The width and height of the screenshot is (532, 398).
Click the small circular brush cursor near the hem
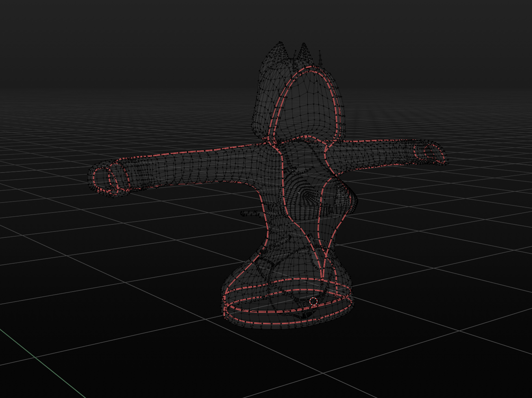point(313,301)
